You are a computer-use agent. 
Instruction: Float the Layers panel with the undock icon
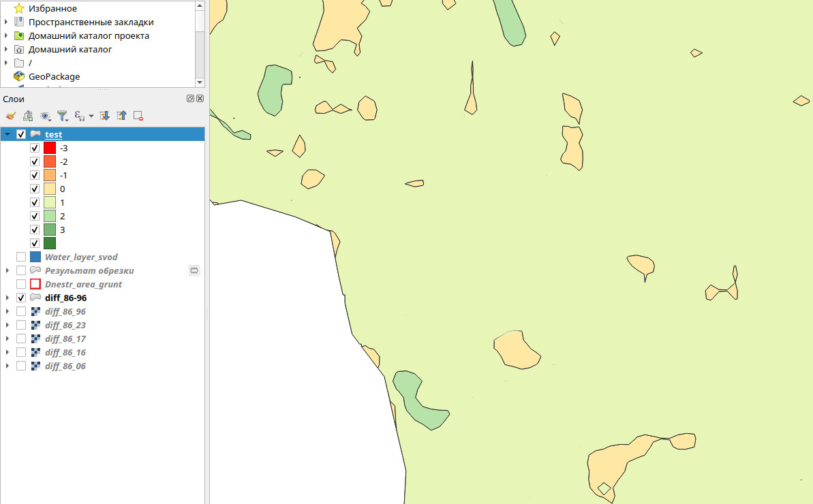(x=190, y=99)
